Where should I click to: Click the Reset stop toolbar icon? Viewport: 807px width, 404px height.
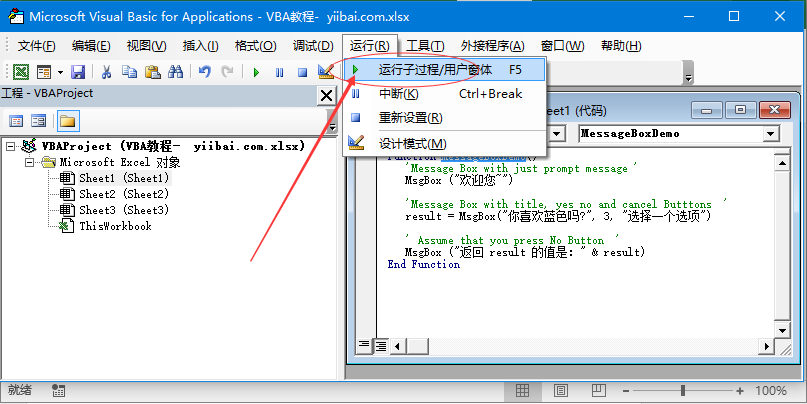point(302,72)
